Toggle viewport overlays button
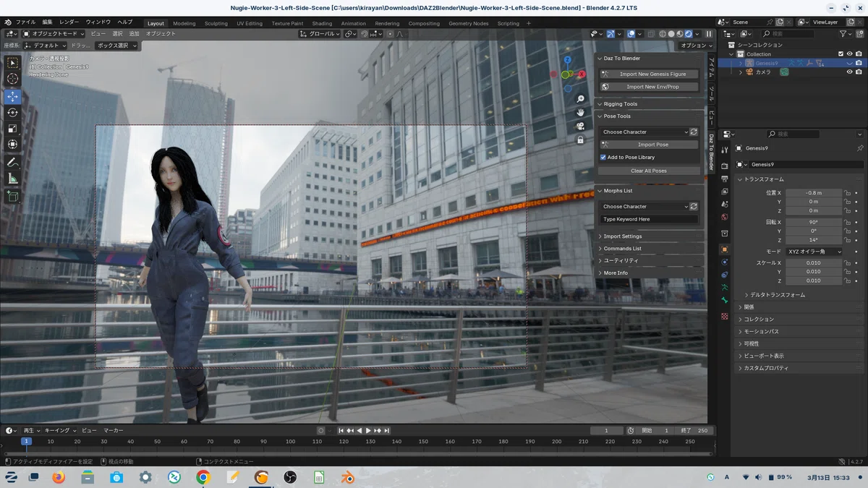868x488 pixels. [x=631, y=34]
